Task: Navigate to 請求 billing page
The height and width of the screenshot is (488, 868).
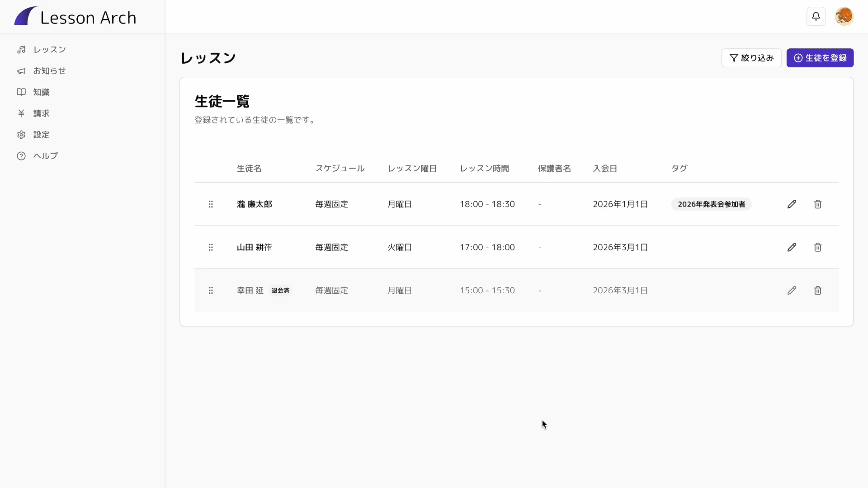Action: pyautogui.click(x=41, y=113)
